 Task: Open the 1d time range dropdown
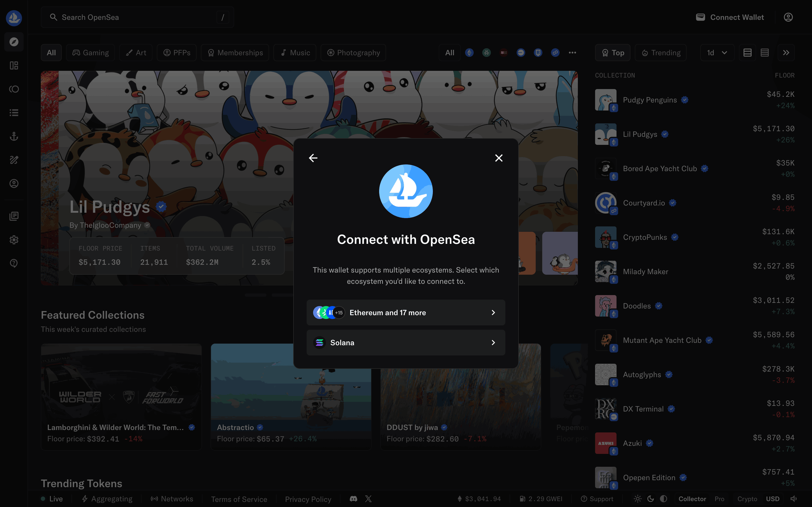[717, 53]
